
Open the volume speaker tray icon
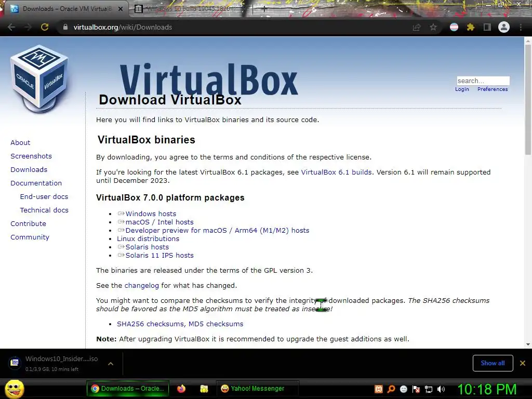click(x=441, y=389)
